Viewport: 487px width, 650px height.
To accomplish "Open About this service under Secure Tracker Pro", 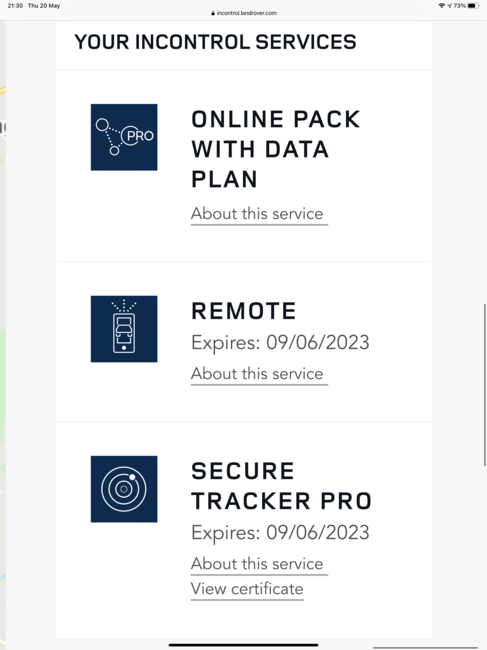I will tap(259, 564).
